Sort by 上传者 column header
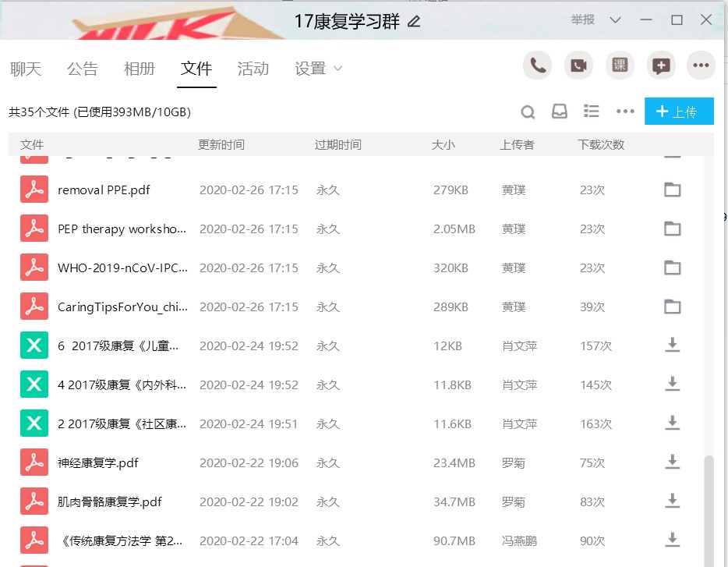This screenshot has height=567, width=728. coord(517,144)
